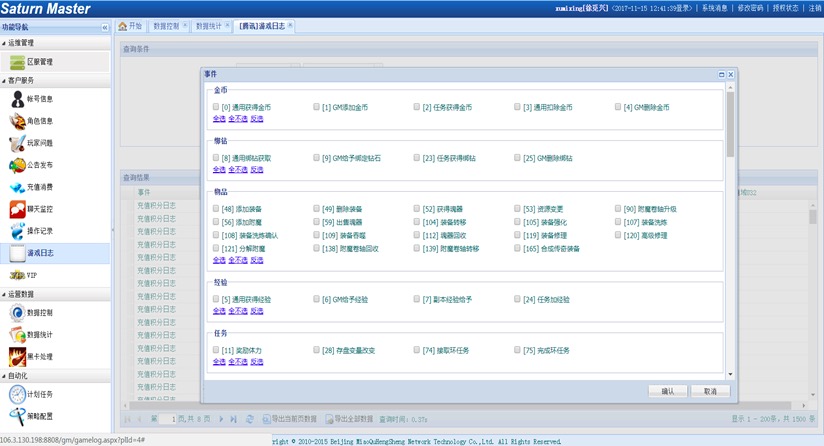Open 数据统计 statistics icon in sidebar
This screenshot has width=824, height=446.
tap(18, 333)
